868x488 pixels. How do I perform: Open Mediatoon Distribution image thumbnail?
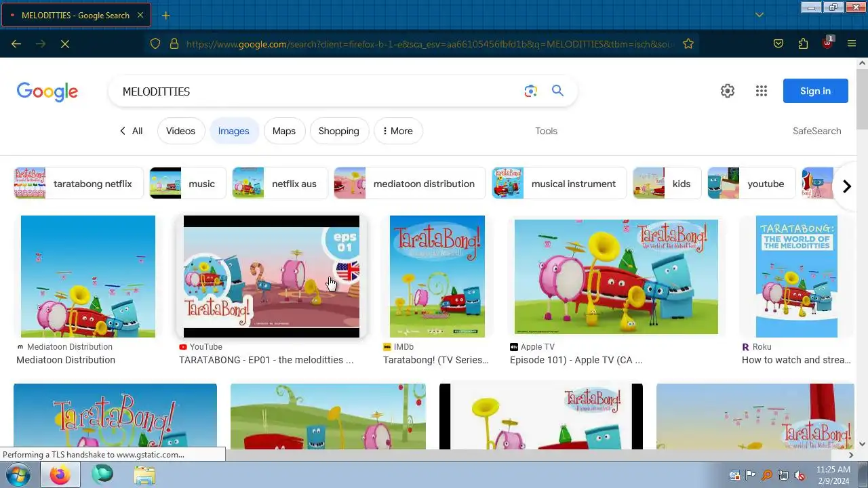88,277
